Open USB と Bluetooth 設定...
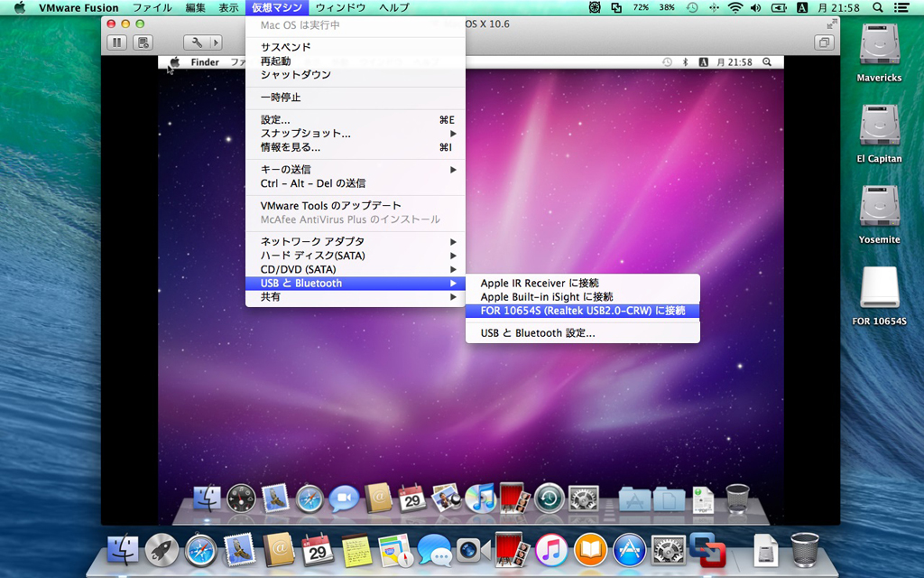This screenshot has width=924, height=578. pos(583,333)
